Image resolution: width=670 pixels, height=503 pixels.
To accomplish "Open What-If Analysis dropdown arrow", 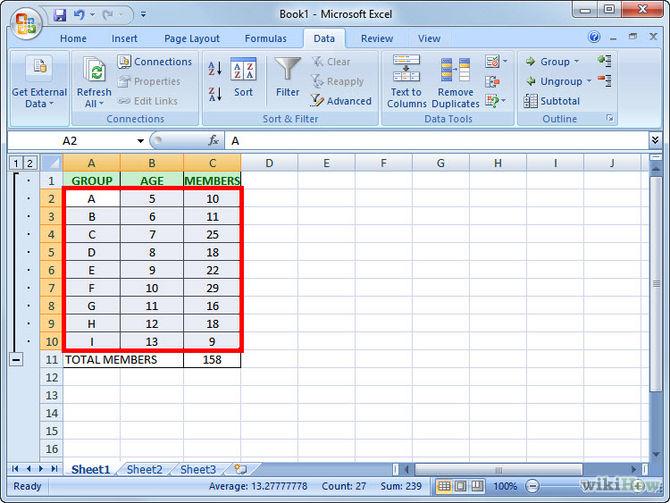I will point(504,101).
